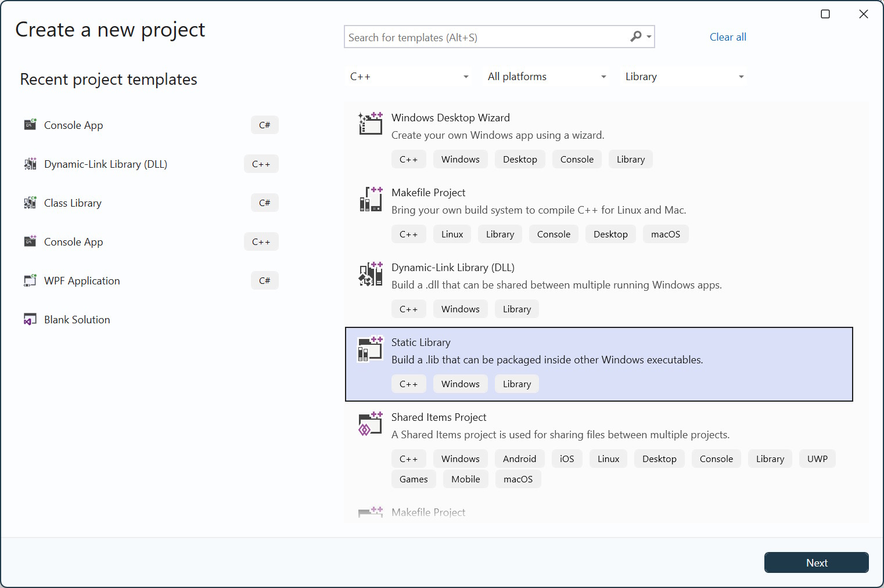This screenshot has height=588, width=884.
Task: Click the Dynamic-Link Library icon in results list
Action: [371, 274]
